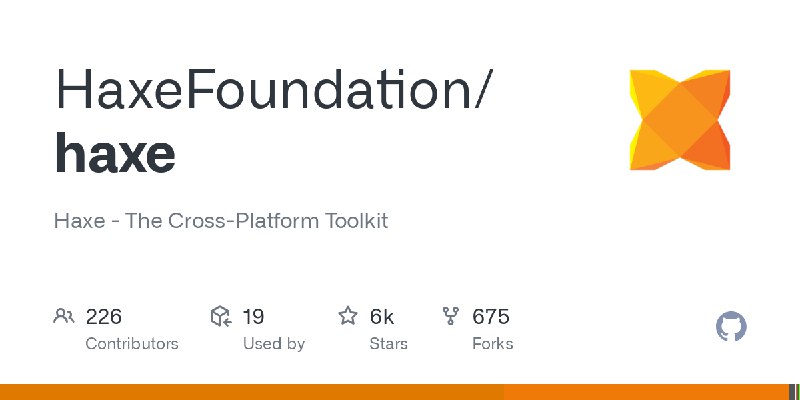800x400 pixels.
Task: Click the Forks label
Action: [492, 344]
